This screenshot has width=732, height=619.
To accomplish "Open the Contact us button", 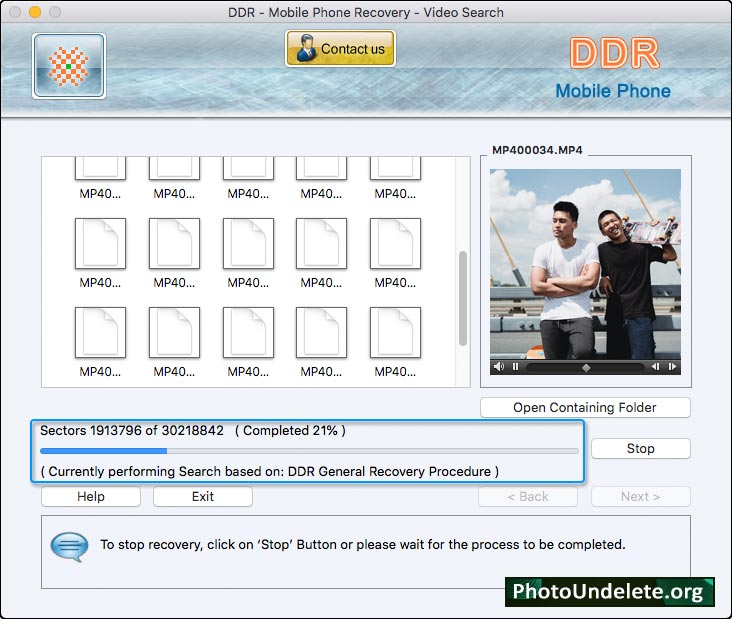I will (x=340, y=49).
